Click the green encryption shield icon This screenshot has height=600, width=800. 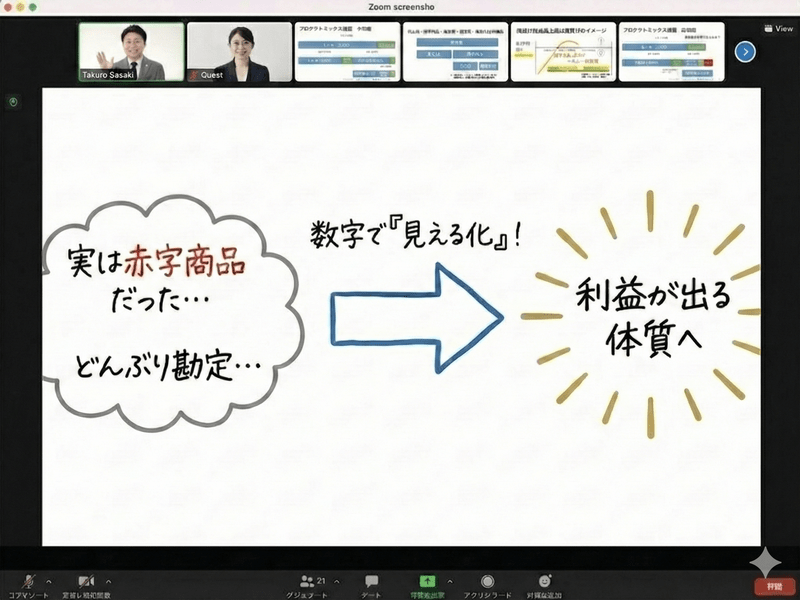click(13, 102)
